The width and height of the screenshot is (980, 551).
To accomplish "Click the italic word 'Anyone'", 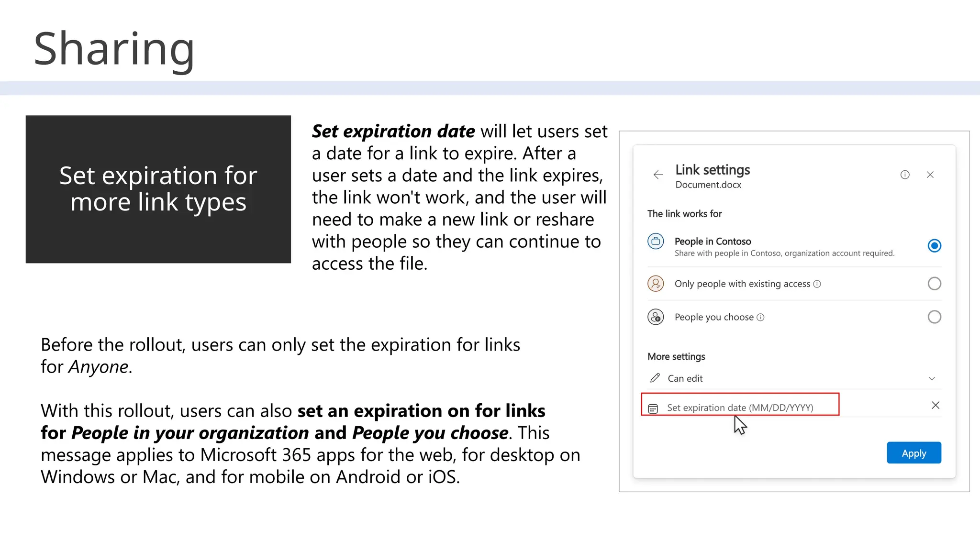I will tap(99, 367).
